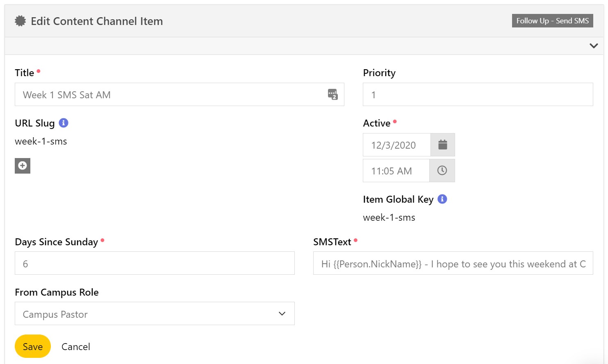Click the Priority field label

(379, 73)
